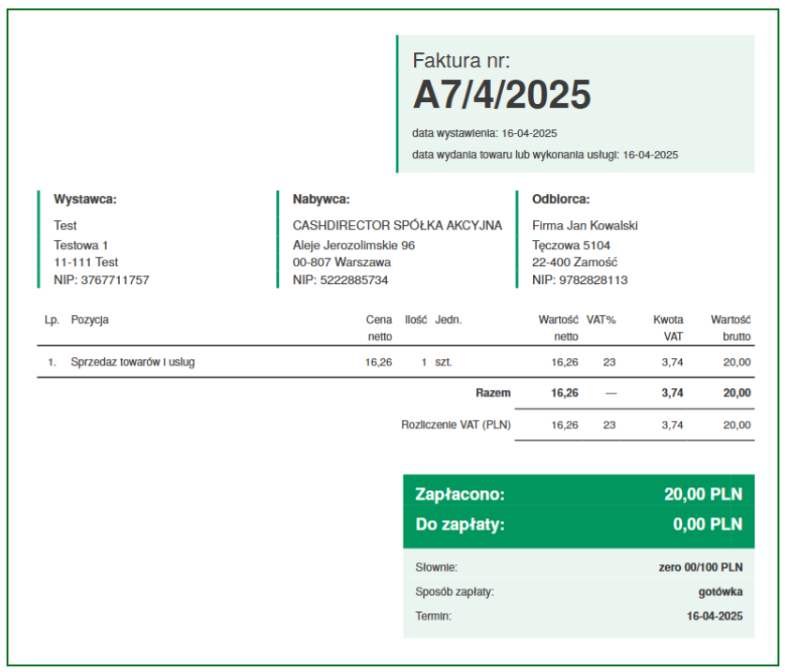This screenshot has height=672, width=785.
Task: Click the item 'Sprzedaz towarów i uslug'
Action: [133, 362]
